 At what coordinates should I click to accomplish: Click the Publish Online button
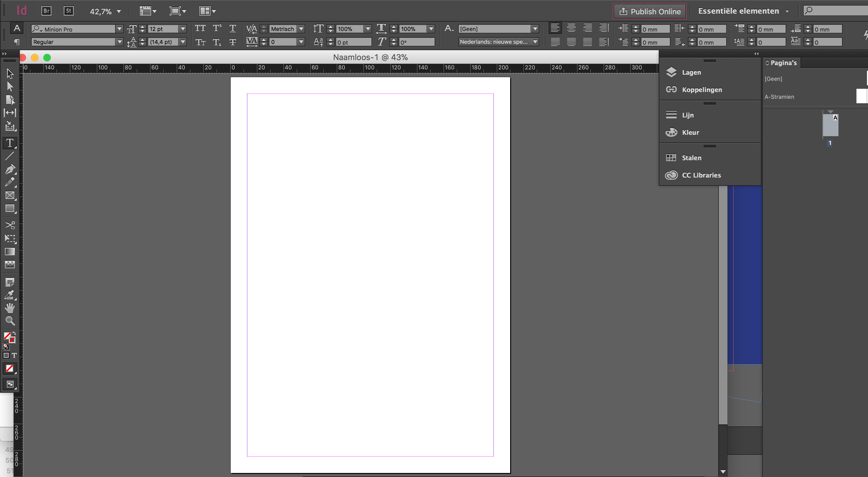[x=650, y=11]
